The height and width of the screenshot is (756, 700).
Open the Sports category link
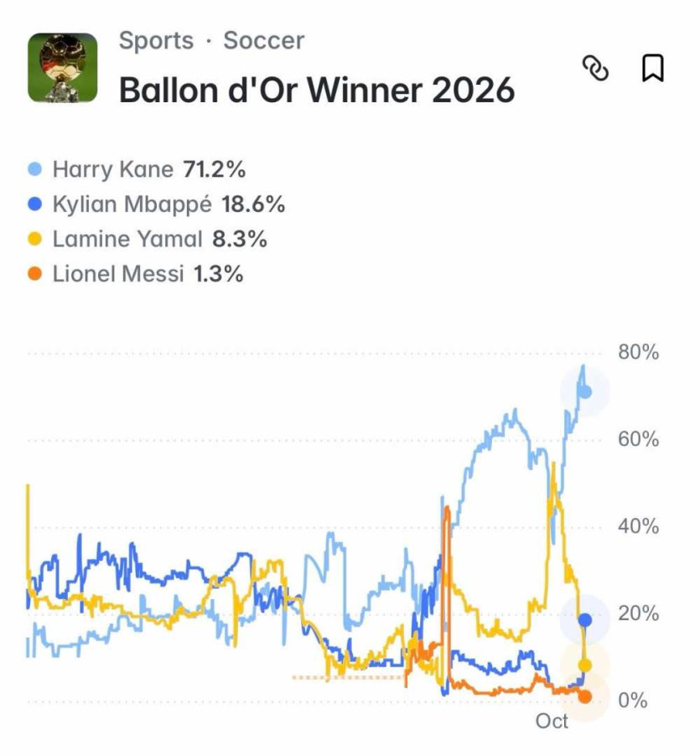pos(156,40)
